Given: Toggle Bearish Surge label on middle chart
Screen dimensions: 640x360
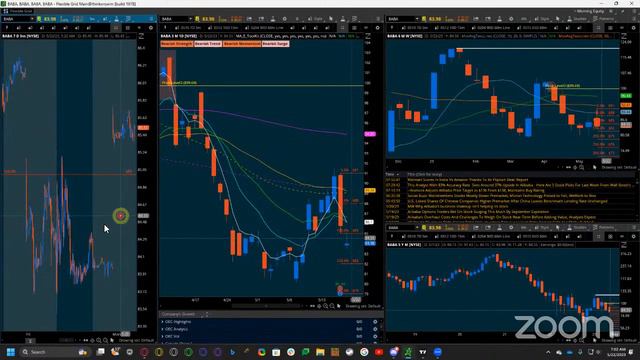Looking at the screenshot, I should click(x=276, y=44).
